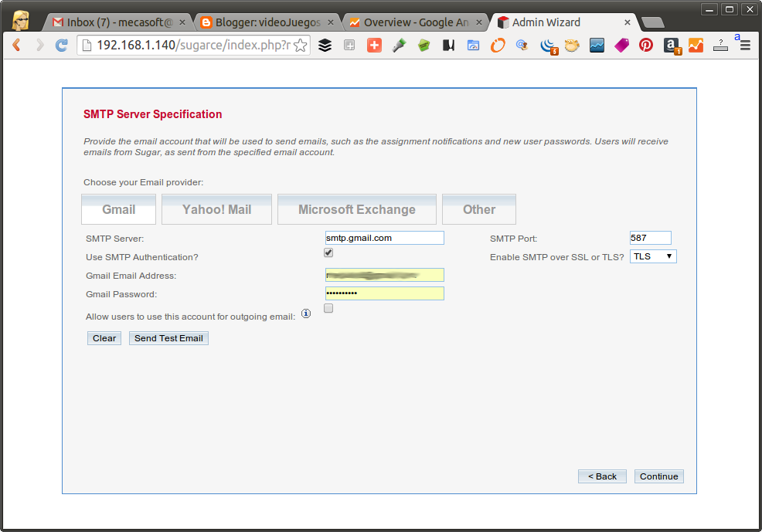Click the Amazon extension icon with badge
The width and height of the screenshot is (762, 532).
tap(671, 46)
